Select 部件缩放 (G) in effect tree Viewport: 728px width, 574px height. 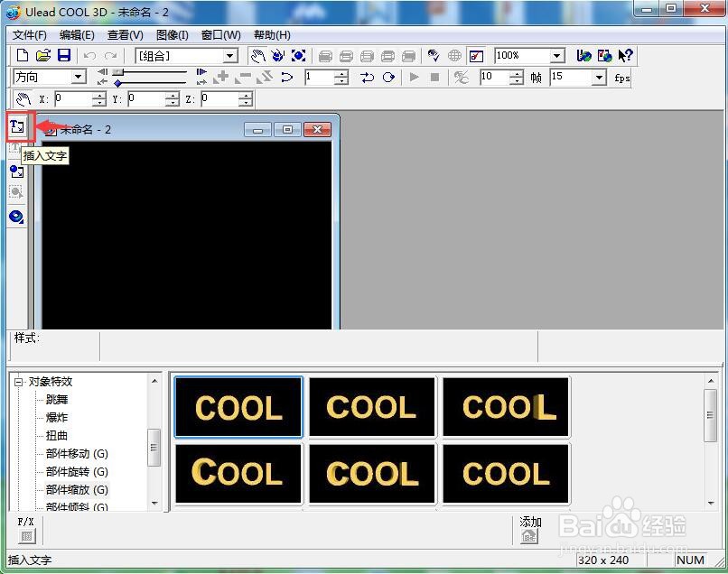77,490
